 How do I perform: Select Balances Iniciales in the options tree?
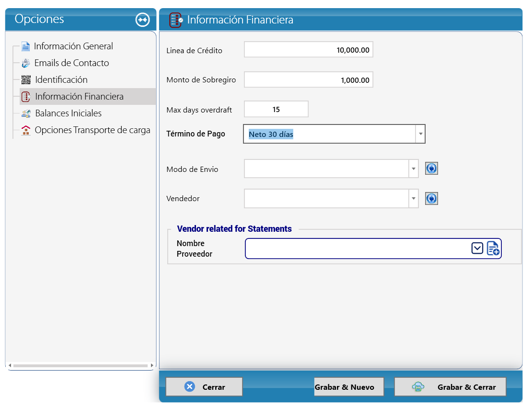[x=68, y=113]
